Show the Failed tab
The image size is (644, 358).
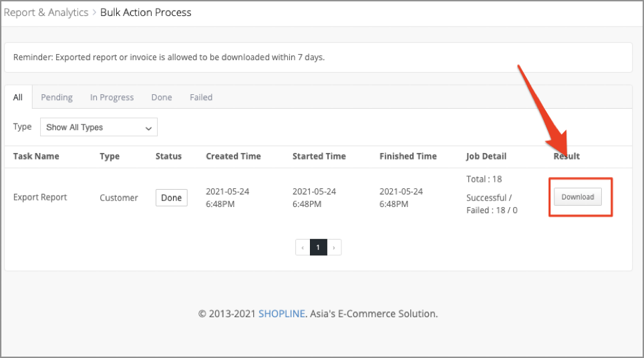point(201,98)
